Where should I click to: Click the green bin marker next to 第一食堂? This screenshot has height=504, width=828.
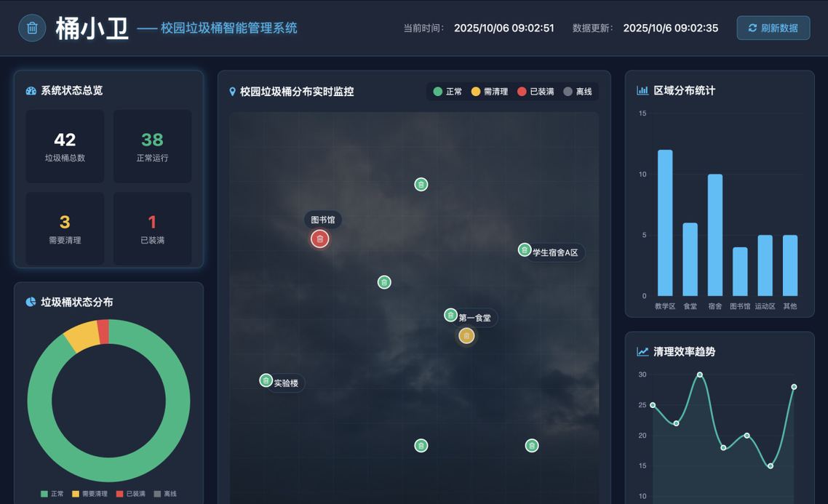451,315
